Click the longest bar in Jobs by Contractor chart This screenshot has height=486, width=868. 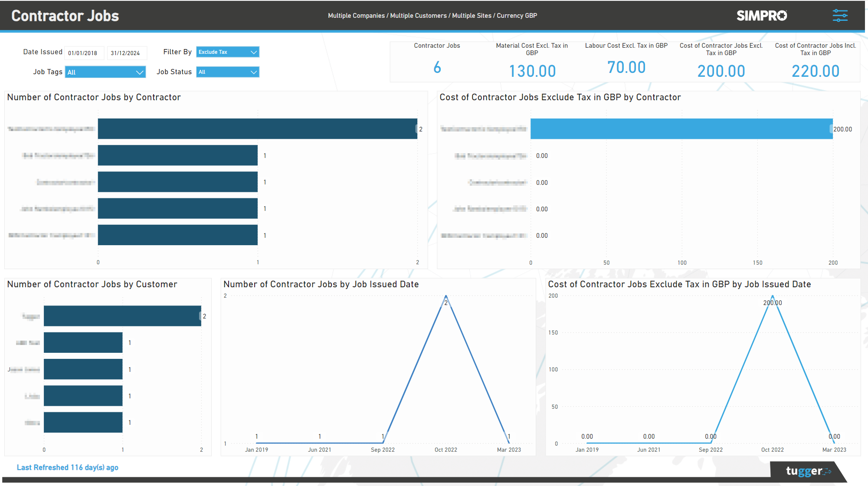pos(257,129)
